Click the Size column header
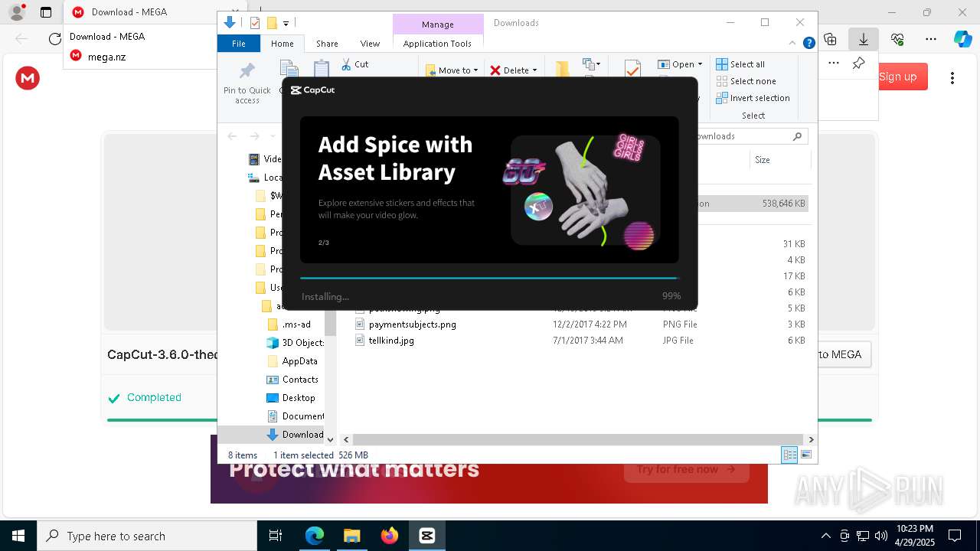 [x=779, y=160]
